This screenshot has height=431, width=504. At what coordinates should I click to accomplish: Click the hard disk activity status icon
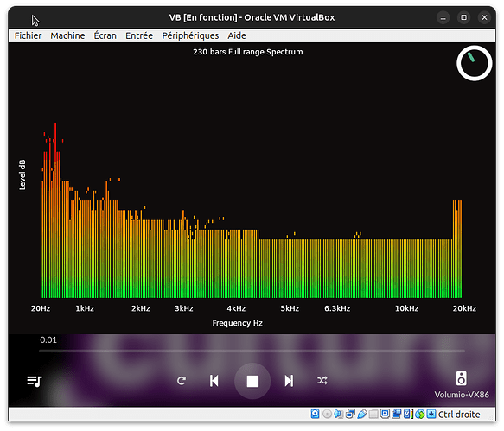(x=315, y=414)
